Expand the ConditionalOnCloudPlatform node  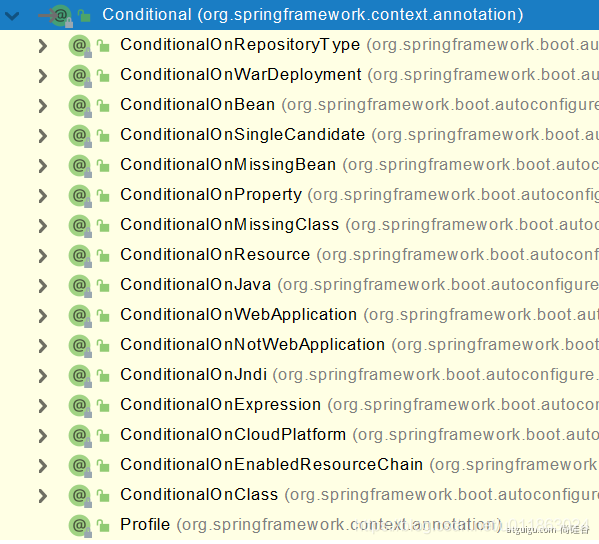pyautogui.click(x=43, y=436)
